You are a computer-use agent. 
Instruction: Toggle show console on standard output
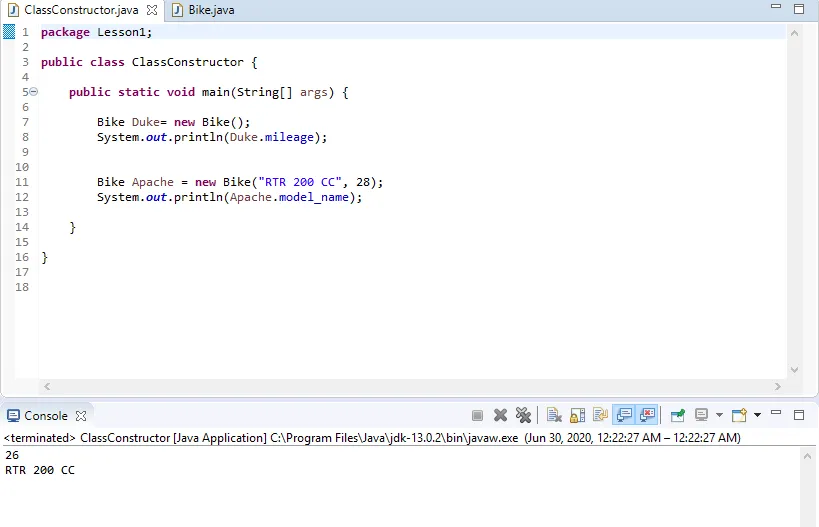624,415
